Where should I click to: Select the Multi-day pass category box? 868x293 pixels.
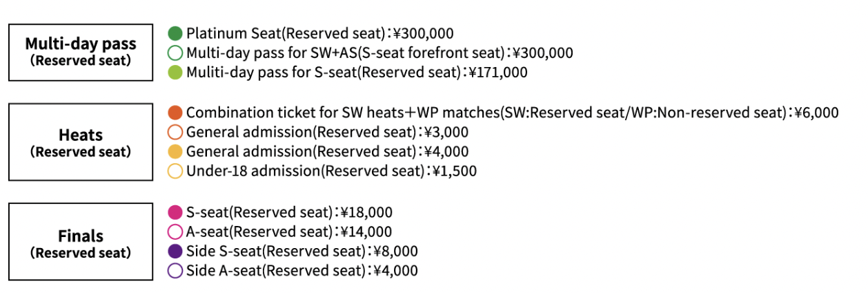pyautogui.click(x=81, y=53)
